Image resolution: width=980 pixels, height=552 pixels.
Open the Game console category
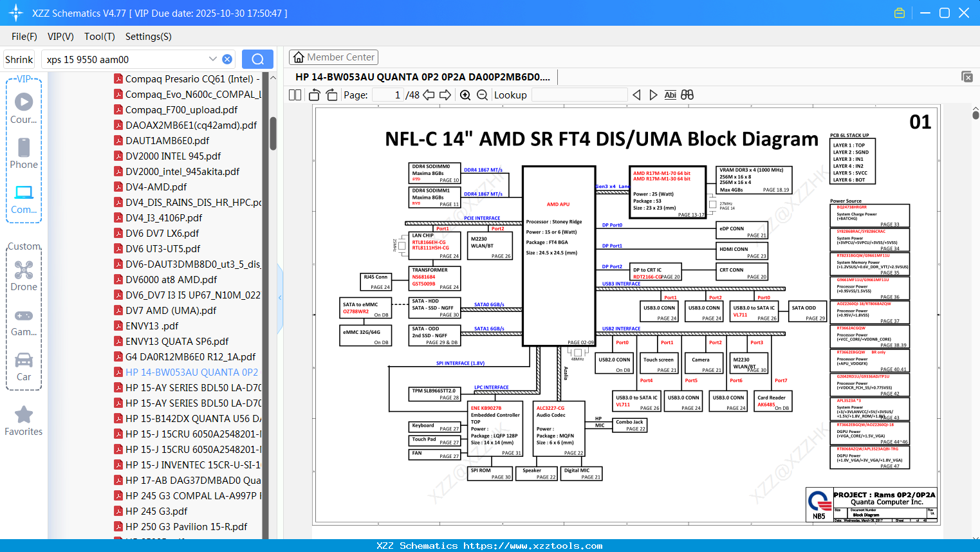(24, 322)
